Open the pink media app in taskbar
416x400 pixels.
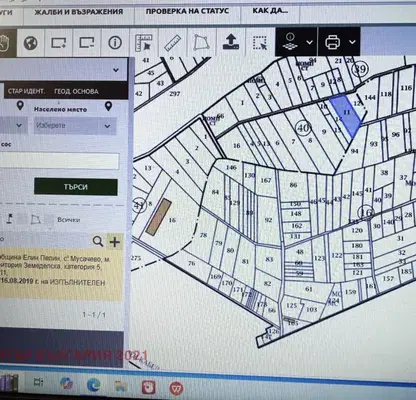tap(149, 388)
